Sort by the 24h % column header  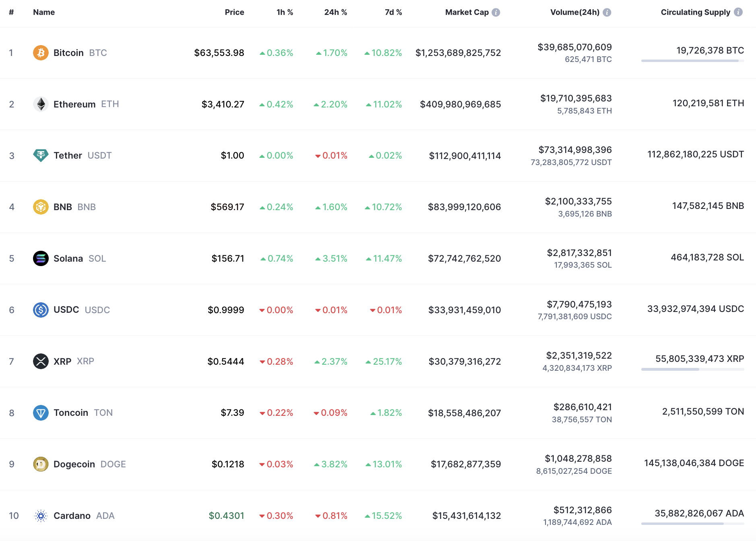[335, 12]
